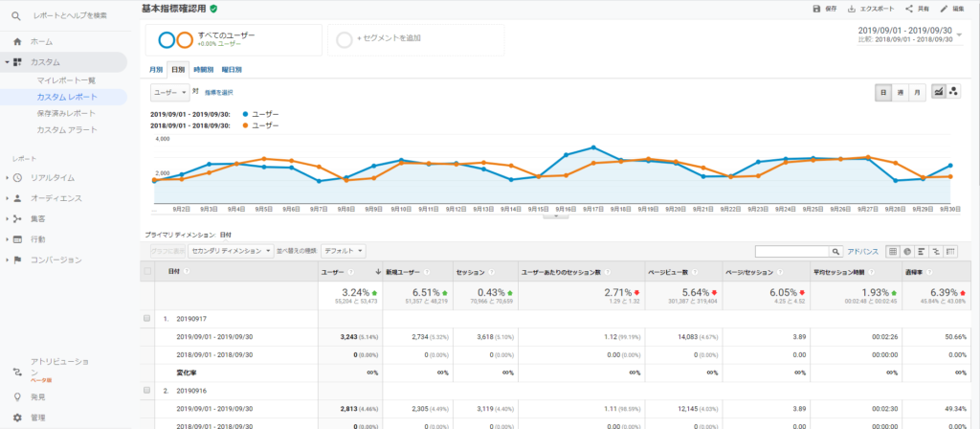
Task: Check the checkbox for row 20190917
Action: click(146, 318)
